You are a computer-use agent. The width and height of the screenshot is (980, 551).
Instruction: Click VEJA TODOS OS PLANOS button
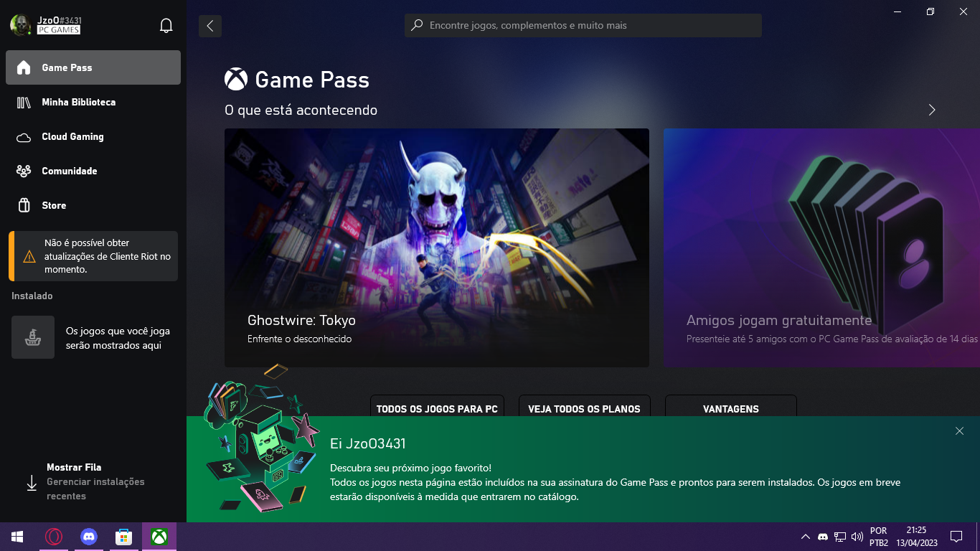click(584, 408)
